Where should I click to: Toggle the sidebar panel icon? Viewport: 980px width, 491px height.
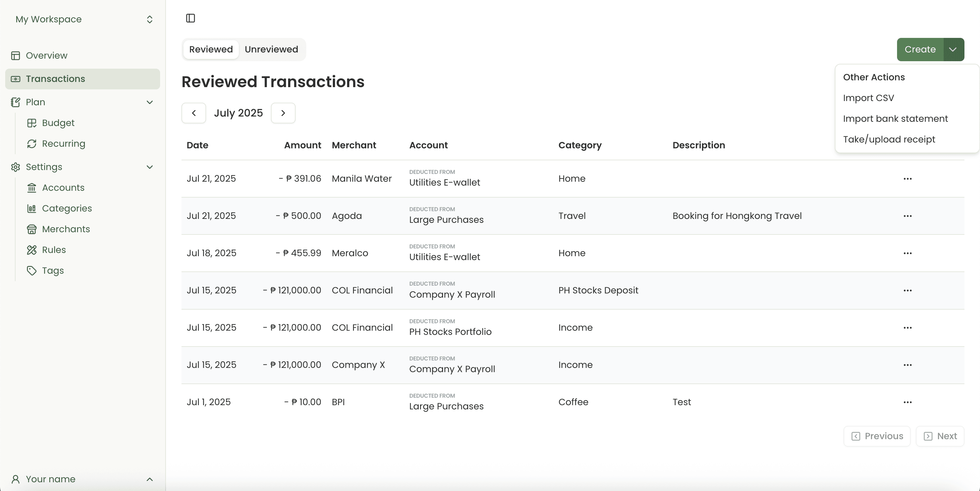tap(190, 18)
